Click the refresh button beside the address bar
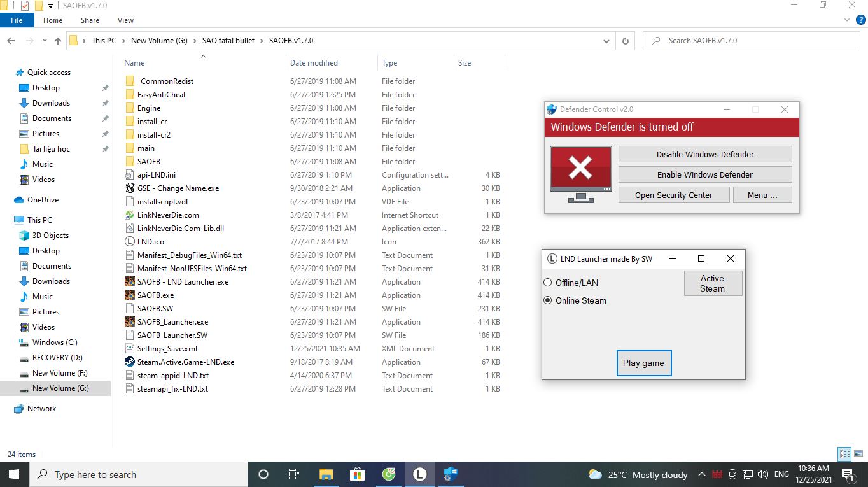This screenshot has width=868, height=487. 625,41
